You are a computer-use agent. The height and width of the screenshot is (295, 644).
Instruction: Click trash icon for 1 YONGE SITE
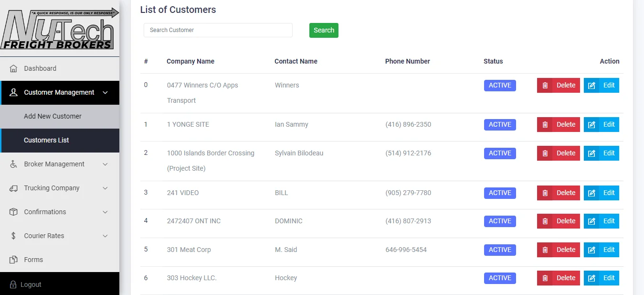(x=545, y=125)
